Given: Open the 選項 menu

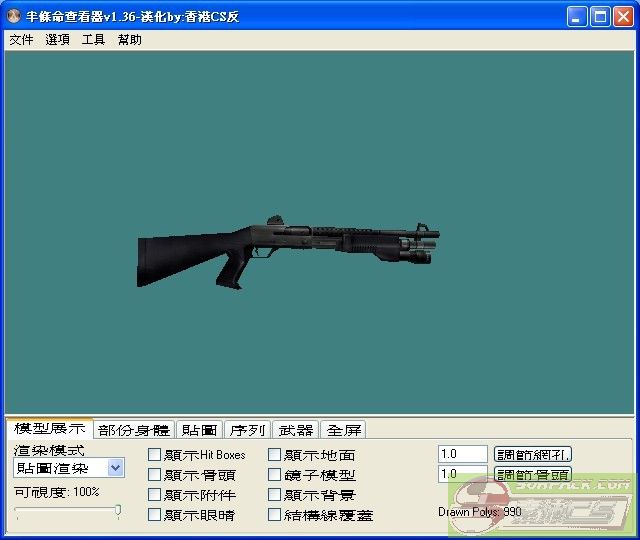Looking at the screenshot, I should point(57,40).
